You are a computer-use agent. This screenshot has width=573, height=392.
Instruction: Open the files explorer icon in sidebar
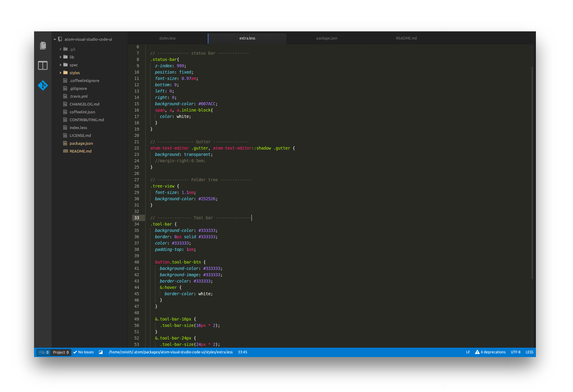43,46
